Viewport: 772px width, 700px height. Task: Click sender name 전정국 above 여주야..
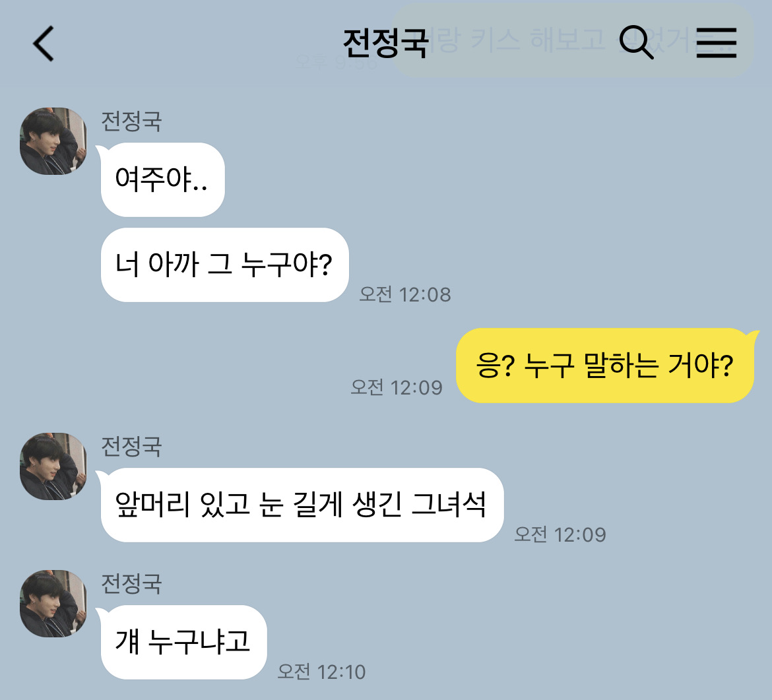(131, 121)
